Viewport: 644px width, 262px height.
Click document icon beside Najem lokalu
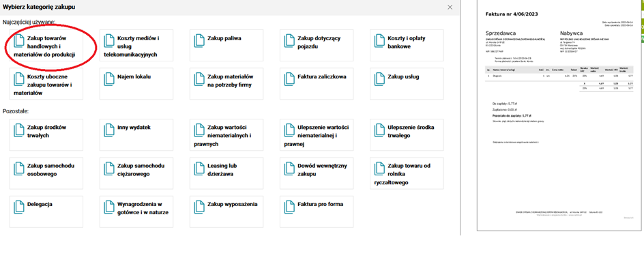(x=110, y=79)
